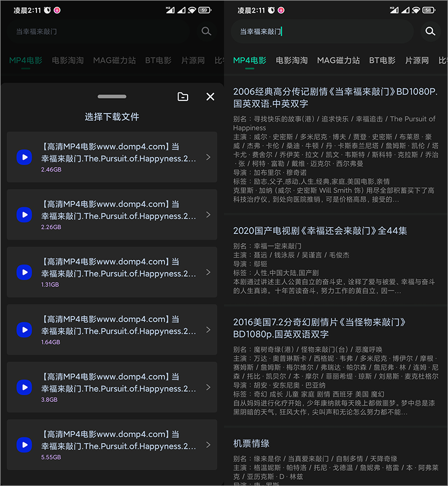Image resolution: width=448 pixels, height=486 pixels.
Task: Click the 选择下载文件 heading
Action: click(x=112, y=117)
